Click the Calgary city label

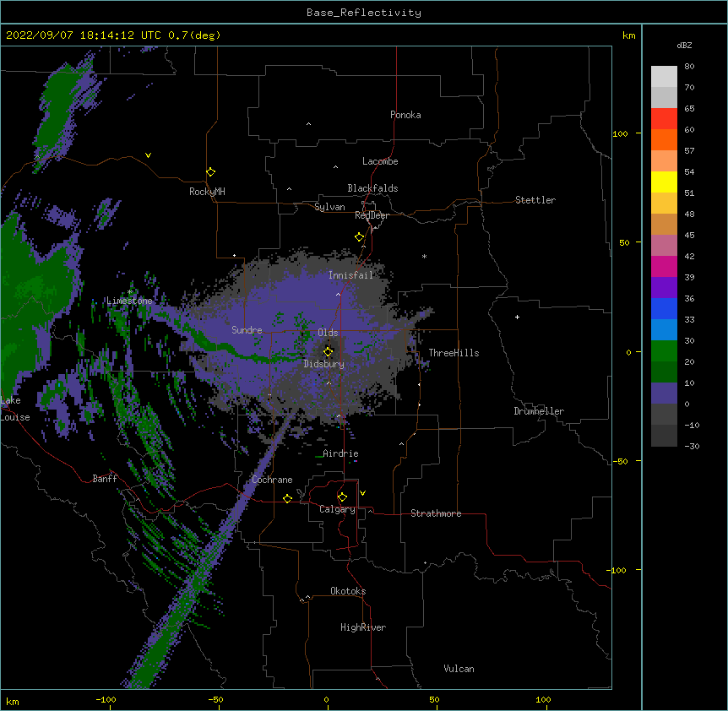click(x=337, y=509)
